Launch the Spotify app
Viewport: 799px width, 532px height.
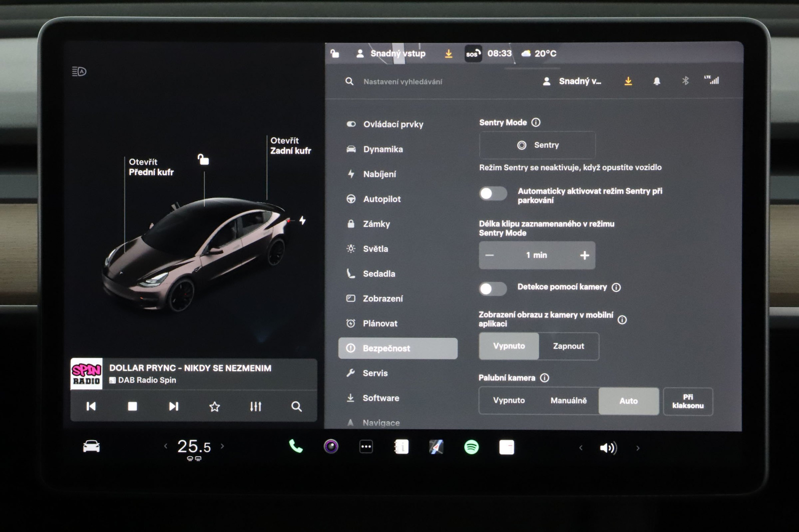pyautogui.click(x=471, y=447)
